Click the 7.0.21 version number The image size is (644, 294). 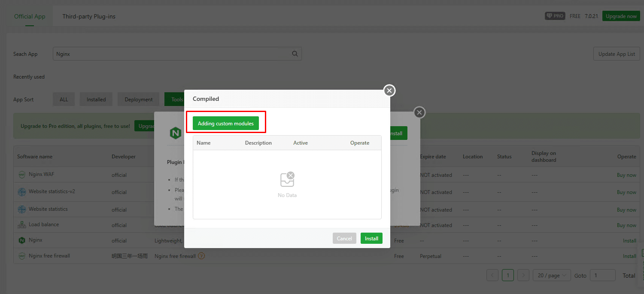click(x=591, y=16)
